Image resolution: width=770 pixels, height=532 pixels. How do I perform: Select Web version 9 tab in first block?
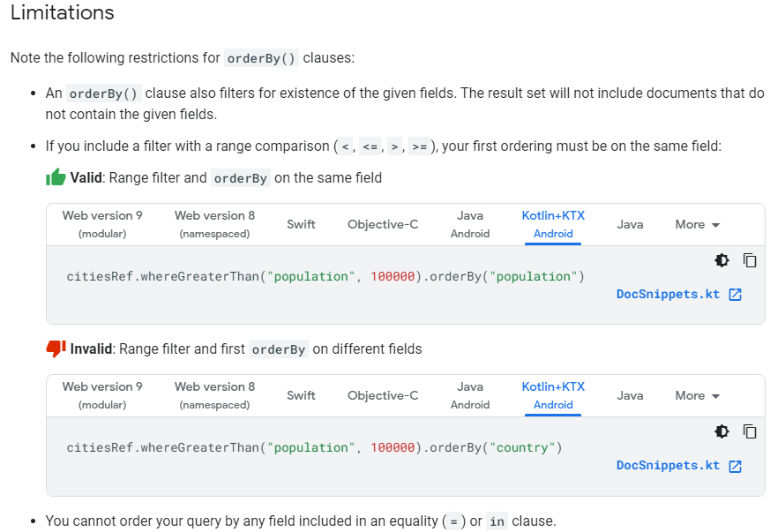coord(102,224)
